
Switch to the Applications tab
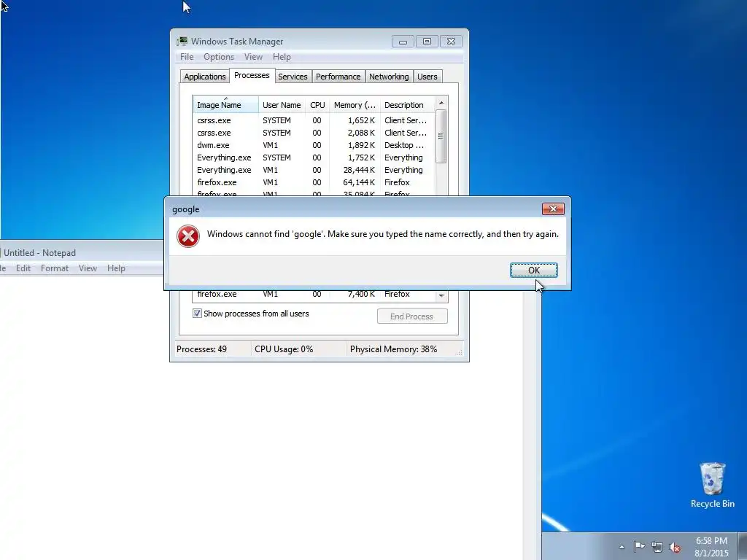click(x=205, y=77)
